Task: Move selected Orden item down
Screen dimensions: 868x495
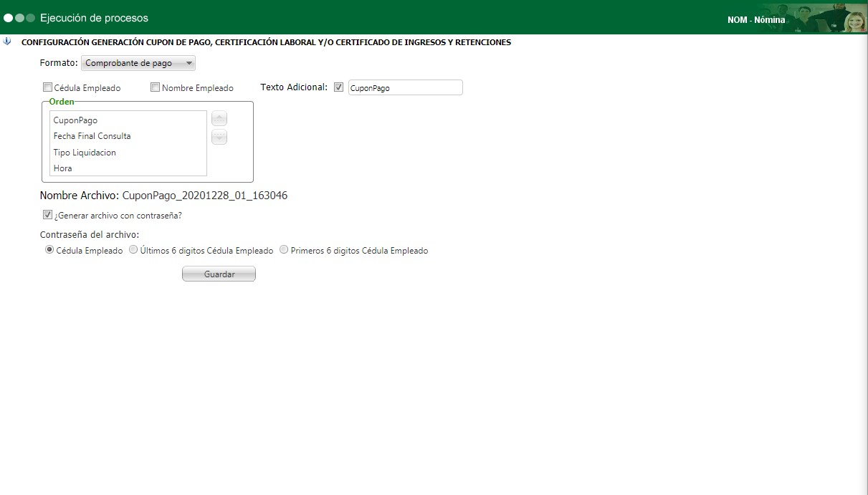Action: [219, 137]
